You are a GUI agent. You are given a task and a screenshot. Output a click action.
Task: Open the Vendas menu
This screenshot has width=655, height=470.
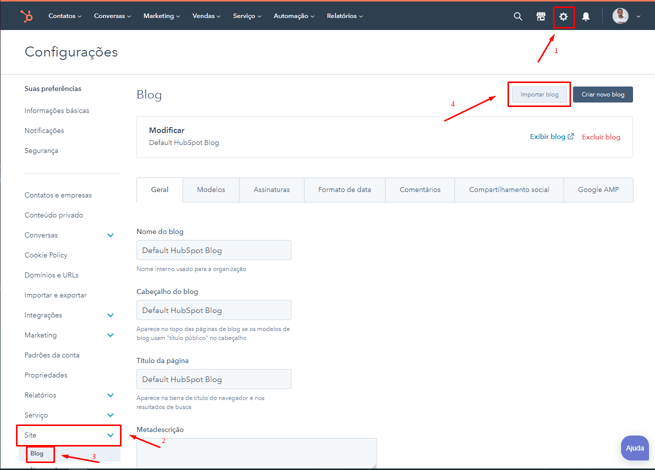point(206,16)
